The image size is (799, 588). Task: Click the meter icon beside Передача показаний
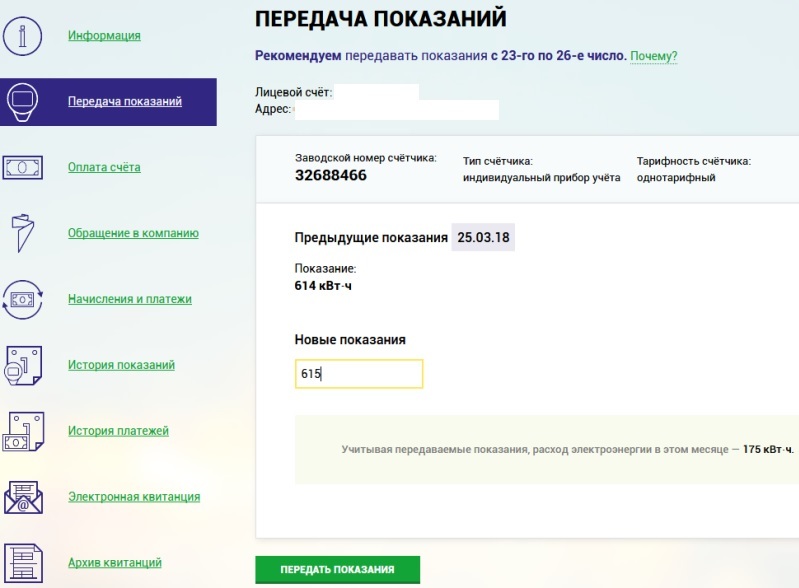point(24,101)
